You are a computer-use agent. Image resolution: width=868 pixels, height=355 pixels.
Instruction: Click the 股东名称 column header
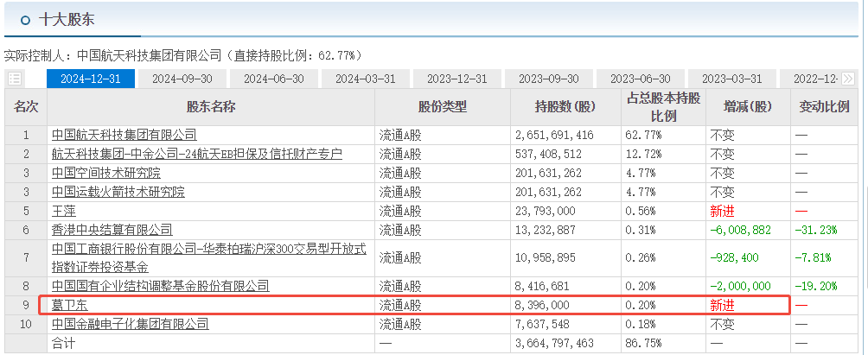click(211, 107)
